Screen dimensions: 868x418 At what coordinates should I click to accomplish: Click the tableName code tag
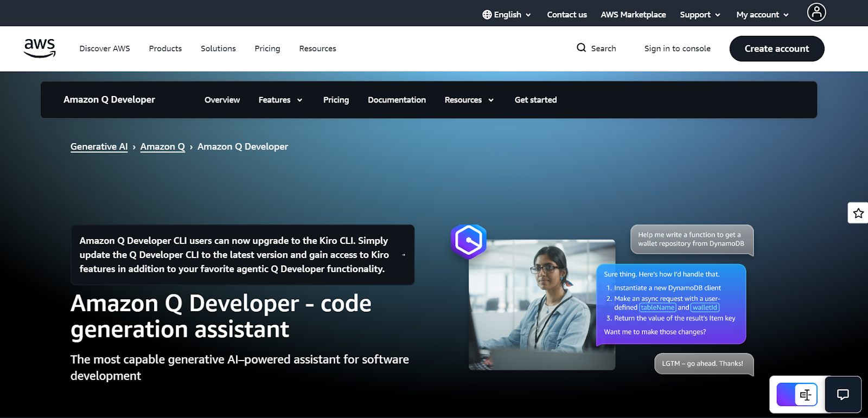[658, 307]
